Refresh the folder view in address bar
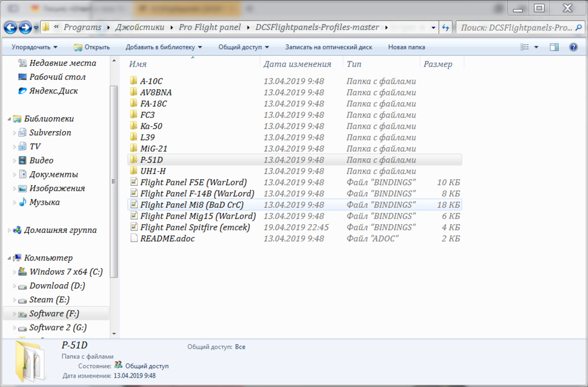Image resolution: width=588 pixels, height=387 pixels. click(x=446, y=28)
